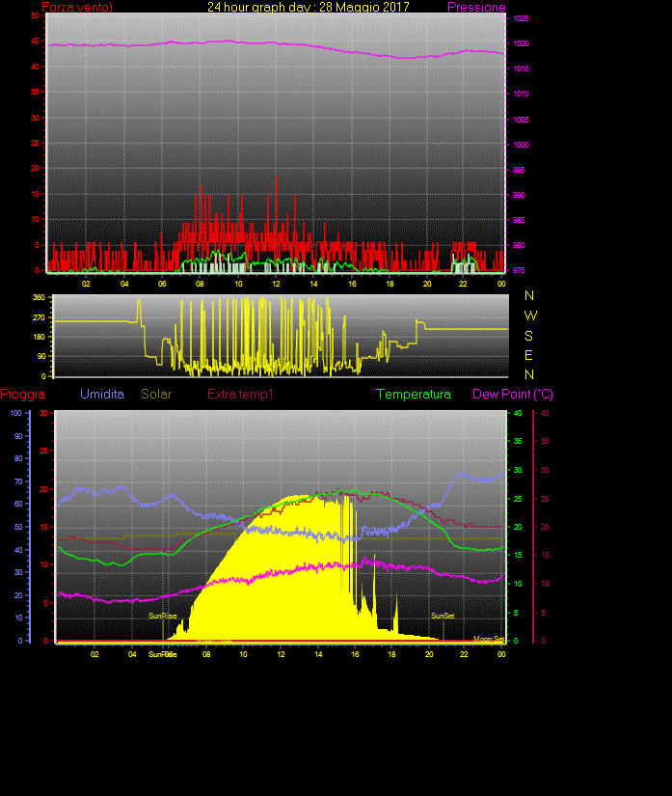Click the 1000 pressure scale value

(521, 145)
